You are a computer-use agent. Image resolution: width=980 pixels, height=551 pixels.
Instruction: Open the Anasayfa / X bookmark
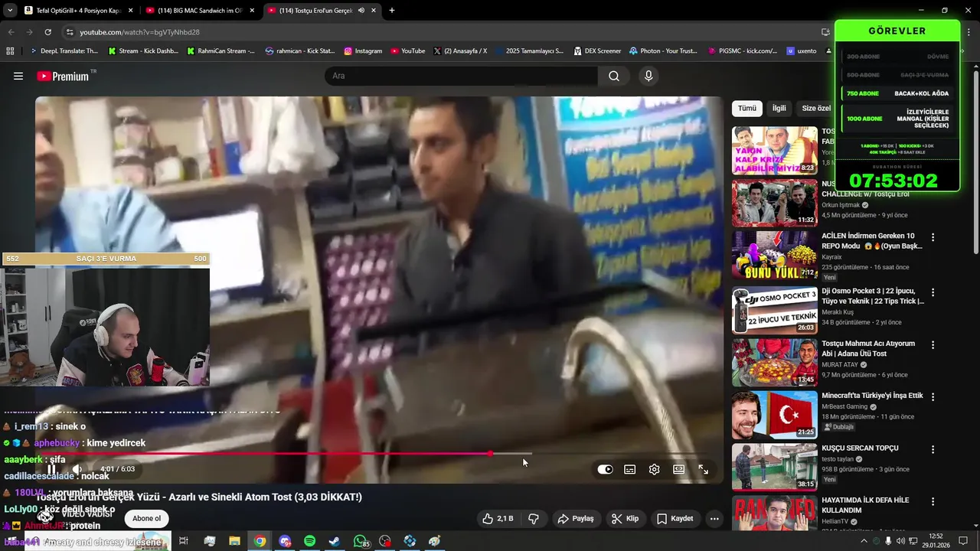pos(460,51)
